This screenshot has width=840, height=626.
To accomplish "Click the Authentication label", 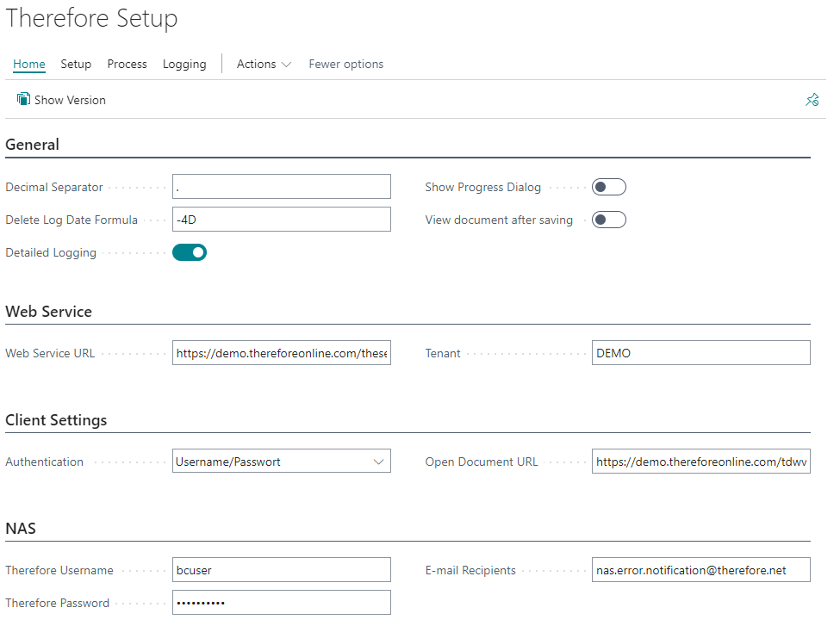I will 45,462.
